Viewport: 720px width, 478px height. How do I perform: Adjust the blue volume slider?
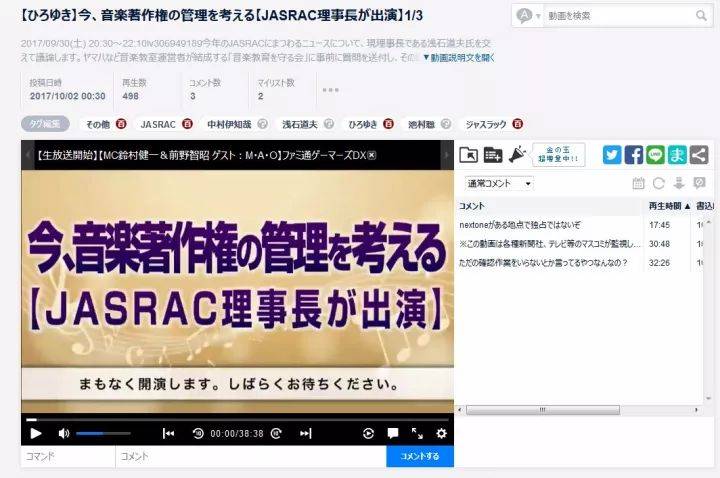[103, 433]
